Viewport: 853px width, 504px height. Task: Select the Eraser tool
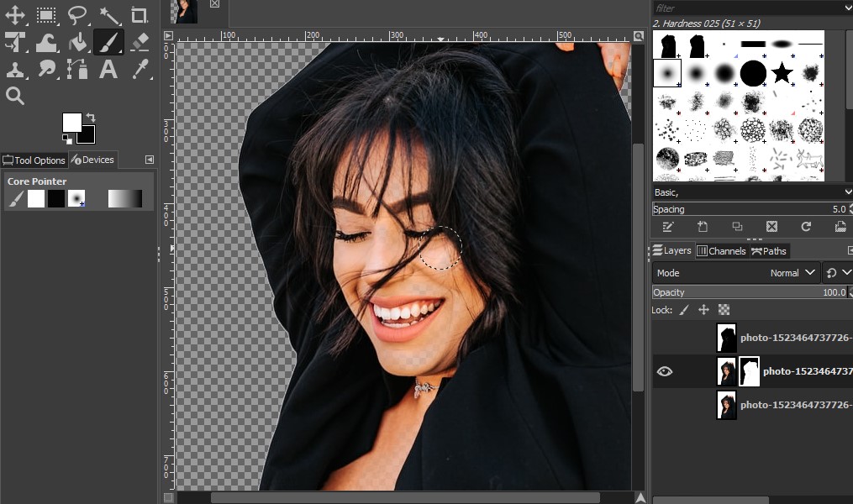pos(138,41)
